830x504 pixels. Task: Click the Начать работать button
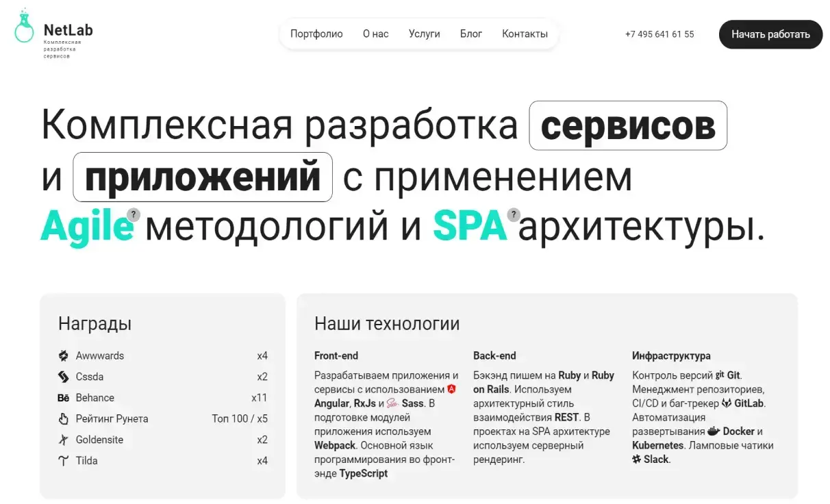[x=770, y=34]
